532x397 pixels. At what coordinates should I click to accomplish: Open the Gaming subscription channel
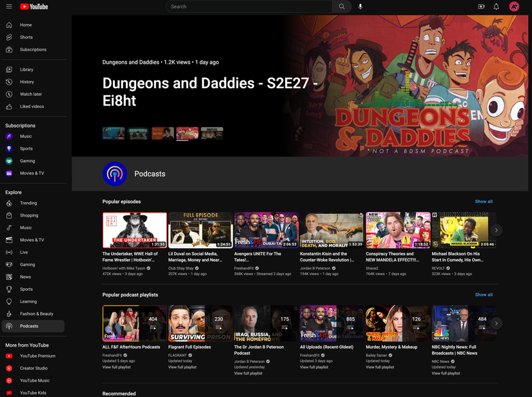click(33, 160)
